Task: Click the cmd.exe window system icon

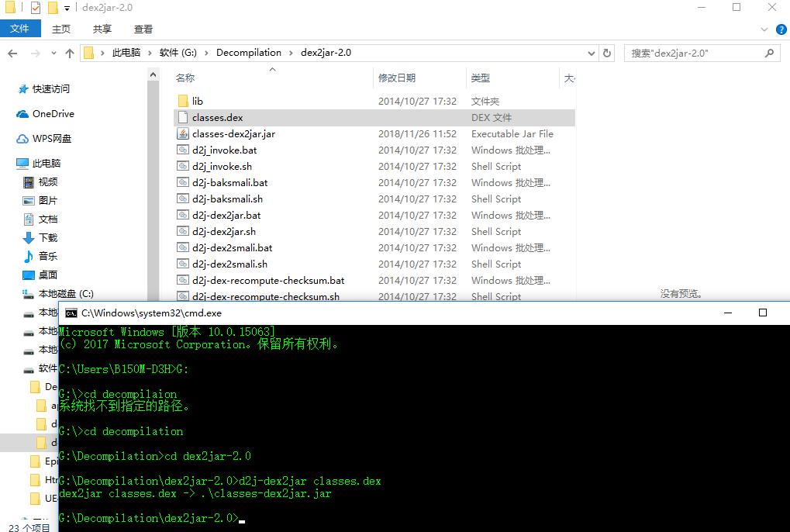Action: click(71, 313)
